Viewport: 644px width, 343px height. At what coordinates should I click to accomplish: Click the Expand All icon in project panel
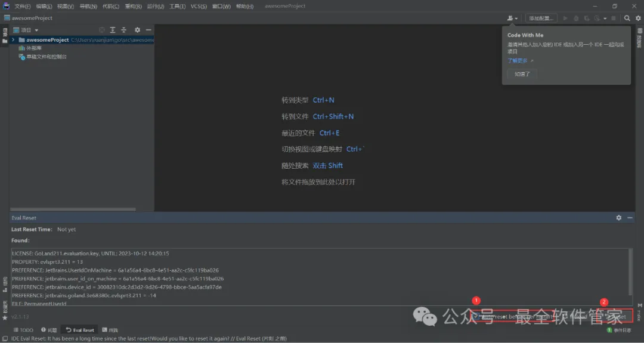[113, 30]
